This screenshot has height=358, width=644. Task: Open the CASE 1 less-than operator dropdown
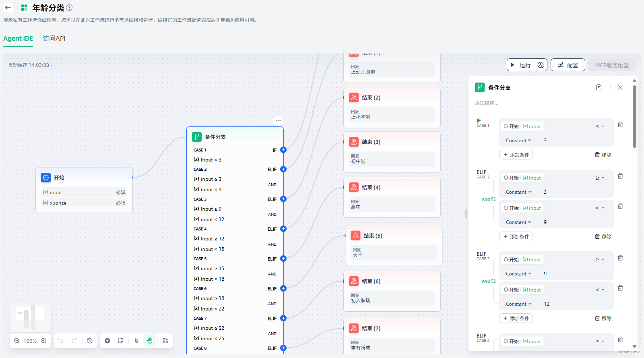600,126
